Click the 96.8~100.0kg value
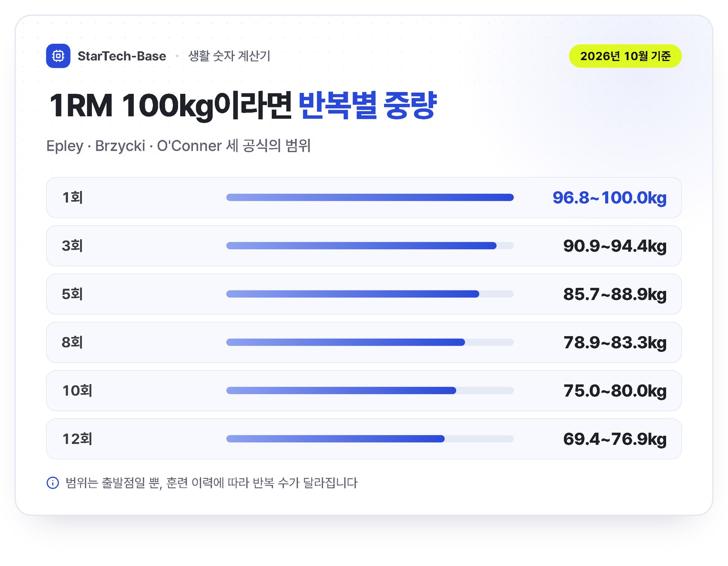The height and width of the screenshot is (566, 728). 610,198
